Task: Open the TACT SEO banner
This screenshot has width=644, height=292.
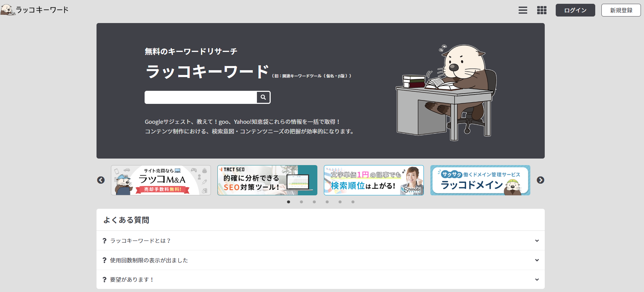Action: (x=267, y=180)
